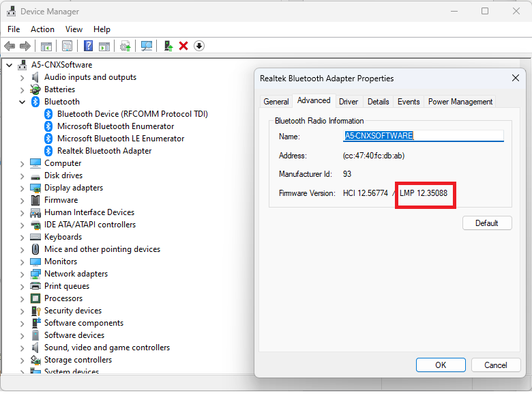Select Microsoft Bluetooth Enumerator device
Image resolution: width=532 pixels, height=396 pixels.
[115, 127]
